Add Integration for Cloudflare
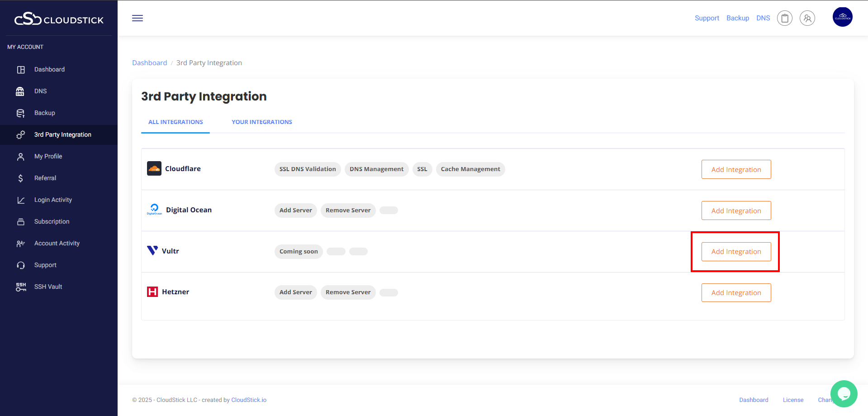The image size is (868, 416). coord(736,169)
